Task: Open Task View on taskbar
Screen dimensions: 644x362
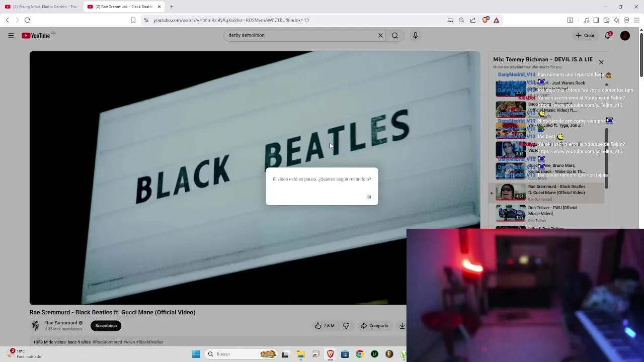Action: click(x=285, y=354)
